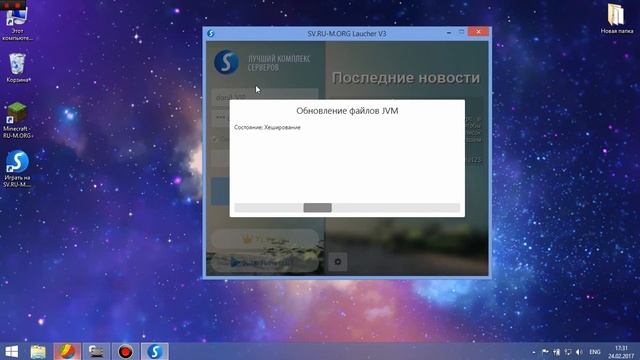Close the SV.RU-M.ORG Laucher window
The height and width of the screenshot is (360, 640).
point(478,32)
